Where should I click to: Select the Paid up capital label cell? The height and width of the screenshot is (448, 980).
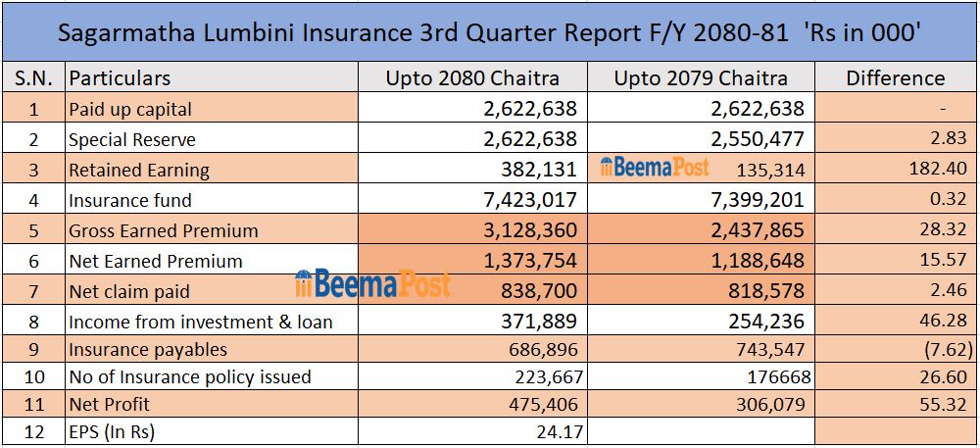point(130,109)
